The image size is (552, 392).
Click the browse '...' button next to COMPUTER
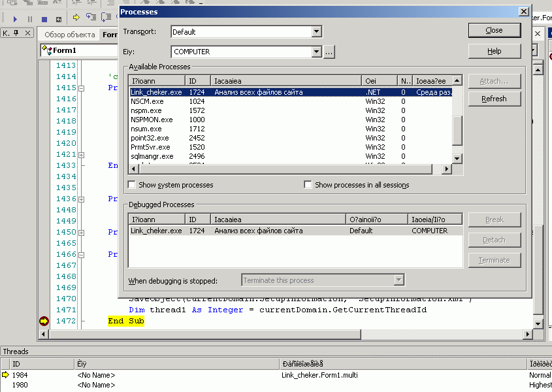[329, 52]
